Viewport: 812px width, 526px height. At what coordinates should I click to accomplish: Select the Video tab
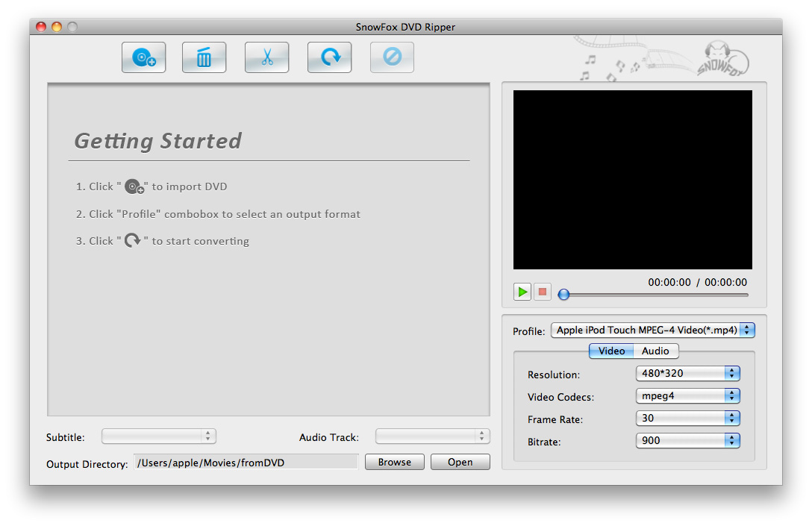coord(611,351)
